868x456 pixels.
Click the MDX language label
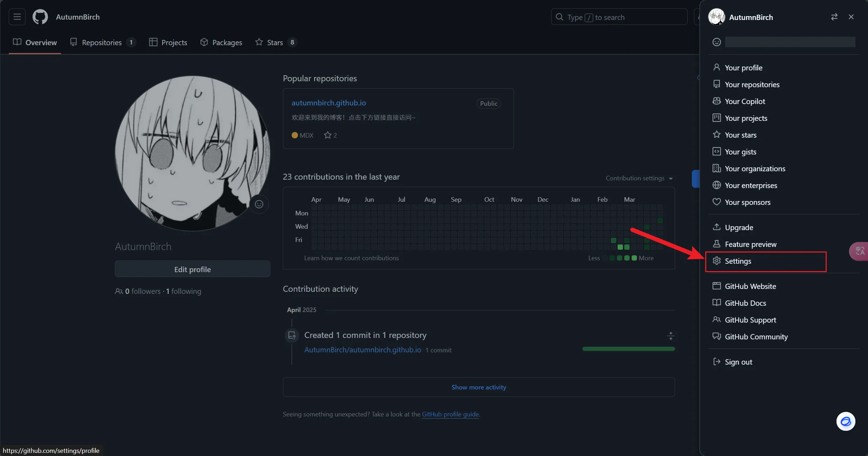click(306, 135)
